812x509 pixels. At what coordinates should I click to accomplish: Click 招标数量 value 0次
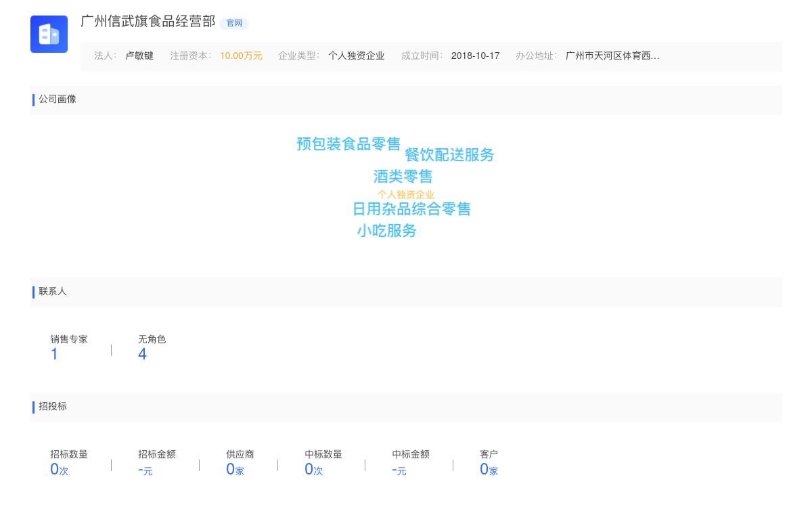60,469
